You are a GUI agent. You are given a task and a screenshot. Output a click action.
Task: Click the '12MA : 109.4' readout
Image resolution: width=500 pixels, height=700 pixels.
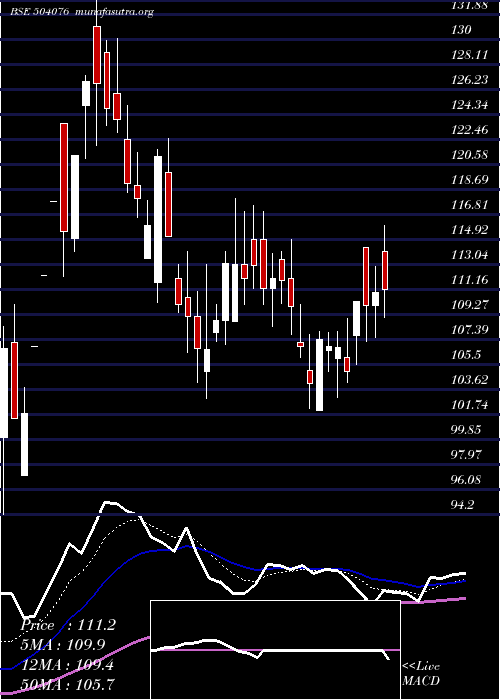pos(67,665)
